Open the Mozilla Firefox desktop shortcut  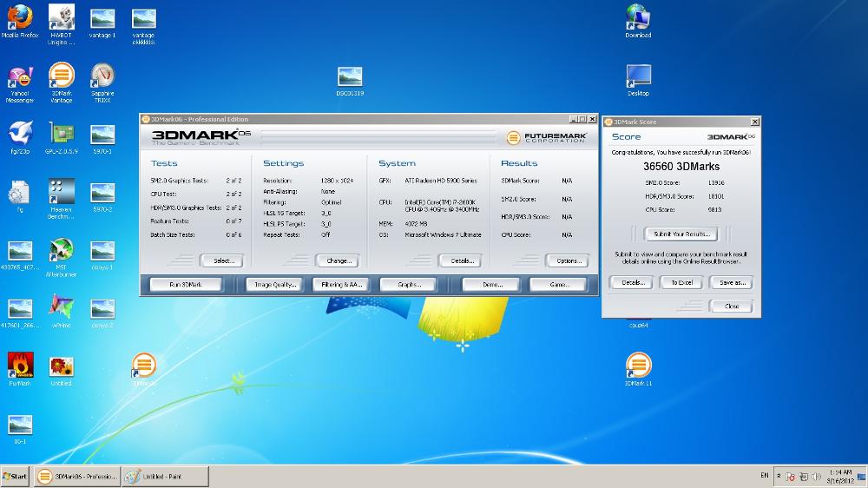20,23
